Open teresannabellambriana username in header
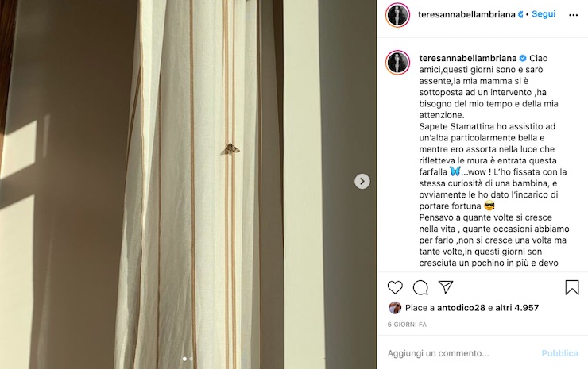Image resolution: width=588 pixels, height=369 pixels. [x=466, y=14]
